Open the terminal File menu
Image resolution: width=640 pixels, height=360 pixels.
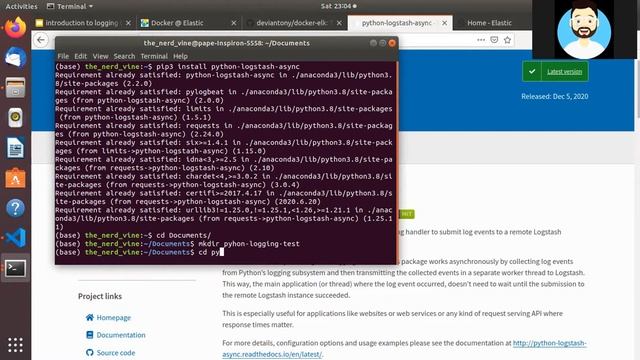point(63,56)
